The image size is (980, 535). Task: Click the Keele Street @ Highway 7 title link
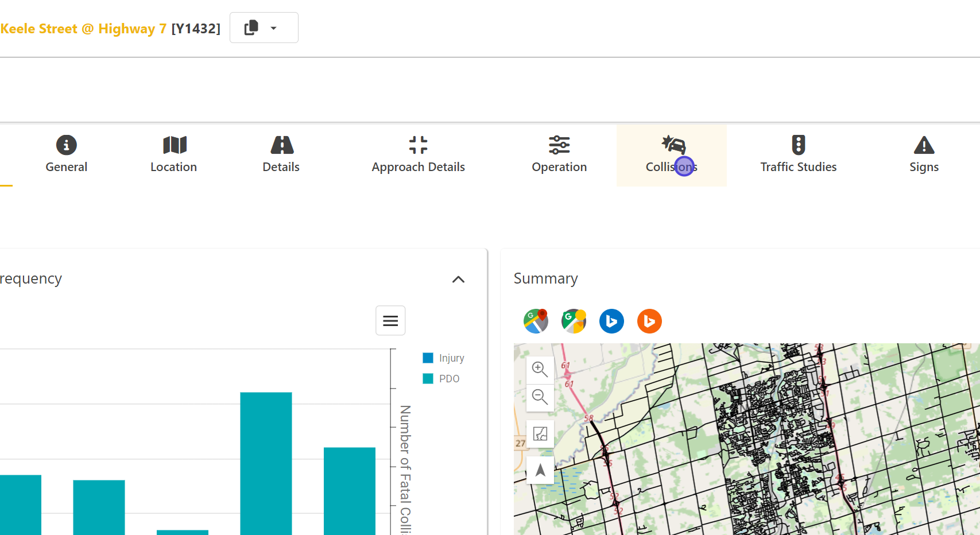(x=83, y=29)
